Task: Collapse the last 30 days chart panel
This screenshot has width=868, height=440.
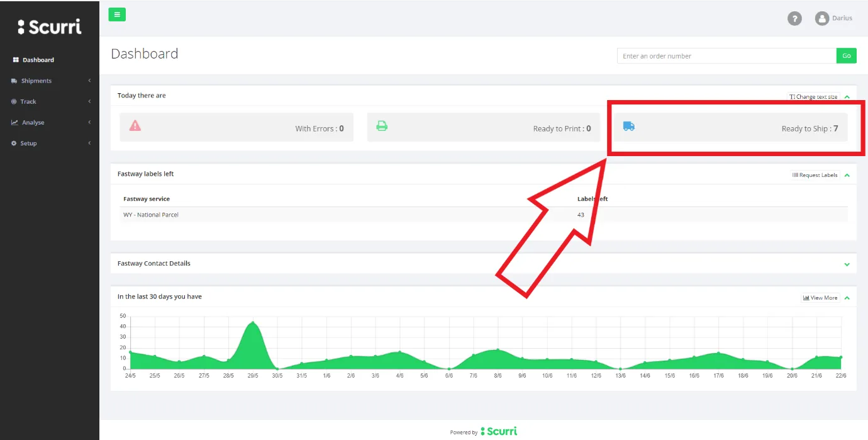Action: pyautogui.click(x=847, y=298)
